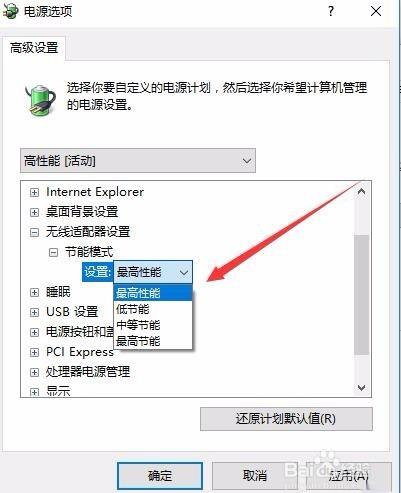Image resolution: width=401 pixels, height=493 pixels.
Task: Expand the PCI Express node
Action: [34, 352]
